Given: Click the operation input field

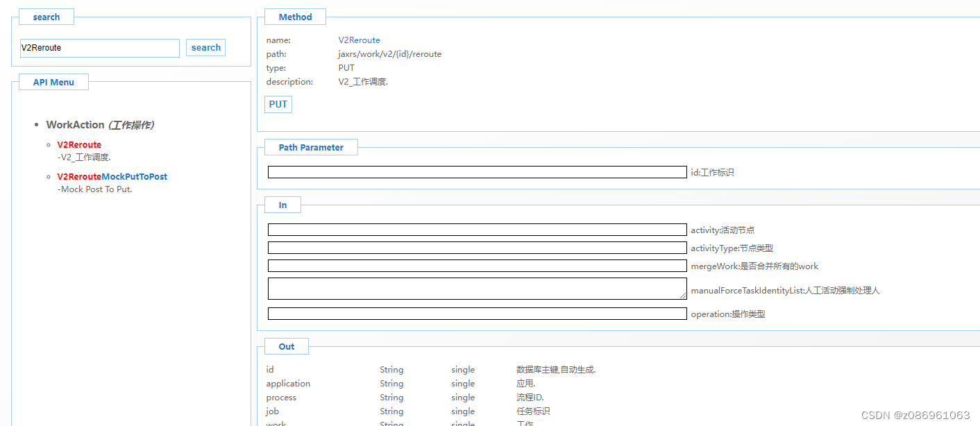Looking at the screenshot, I should pos(475,313).
